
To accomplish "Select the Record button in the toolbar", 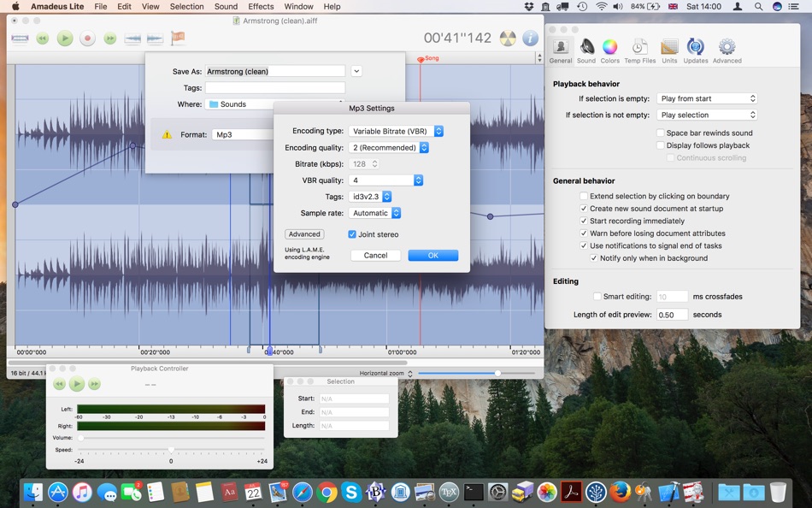I will [x=88, y=38].
